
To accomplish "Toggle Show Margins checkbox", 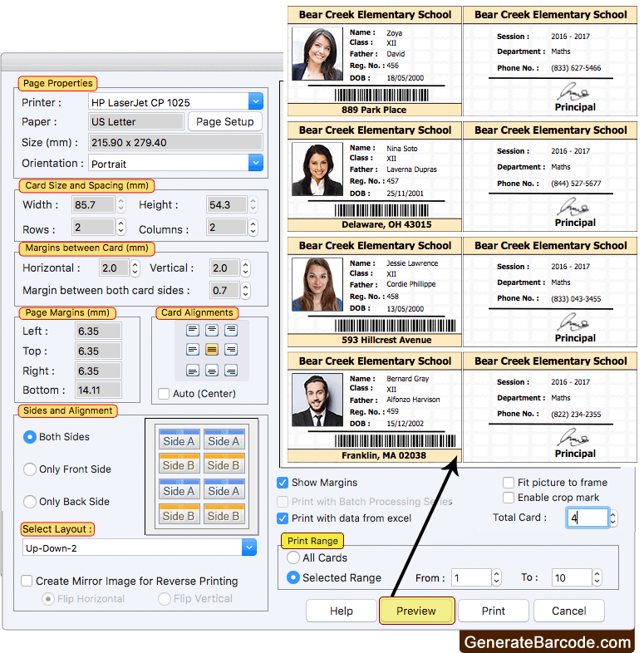I will tap(283, 483).
